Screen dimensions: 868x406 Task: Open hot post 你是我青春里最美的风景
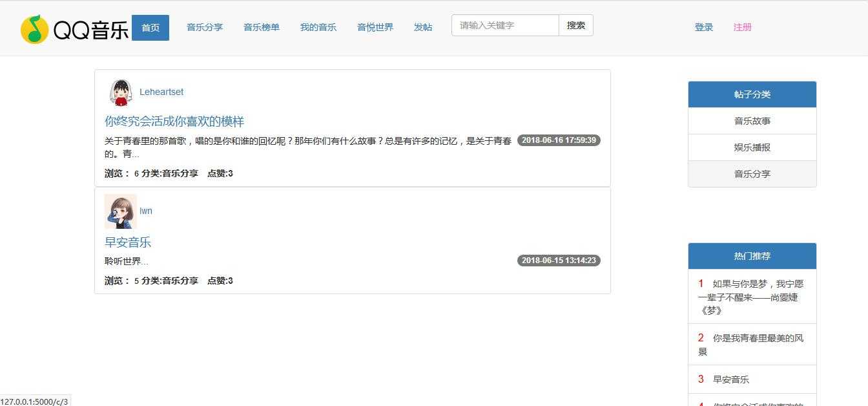pos(752,345)
